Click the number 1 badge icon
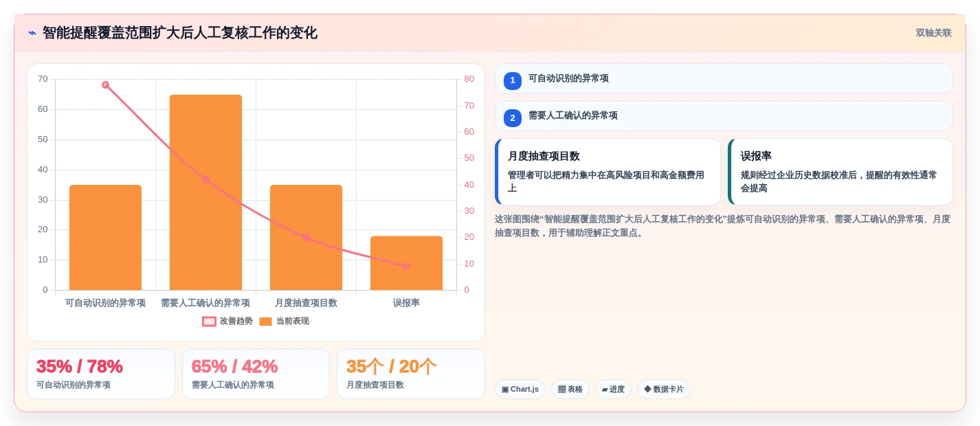Screen dimensions: 980x426 (513, 80)
